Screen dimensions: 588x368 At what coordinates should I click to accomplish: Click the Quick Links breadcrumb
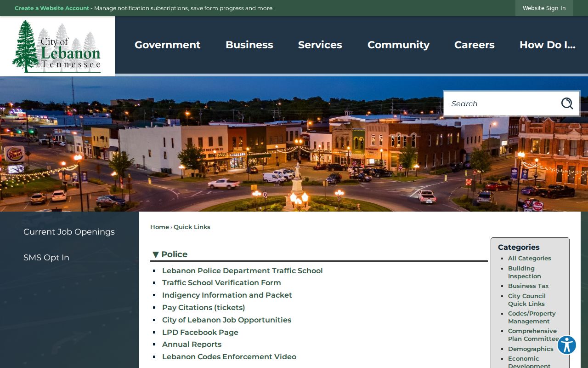pyautogui.click(x=192, y=227)
